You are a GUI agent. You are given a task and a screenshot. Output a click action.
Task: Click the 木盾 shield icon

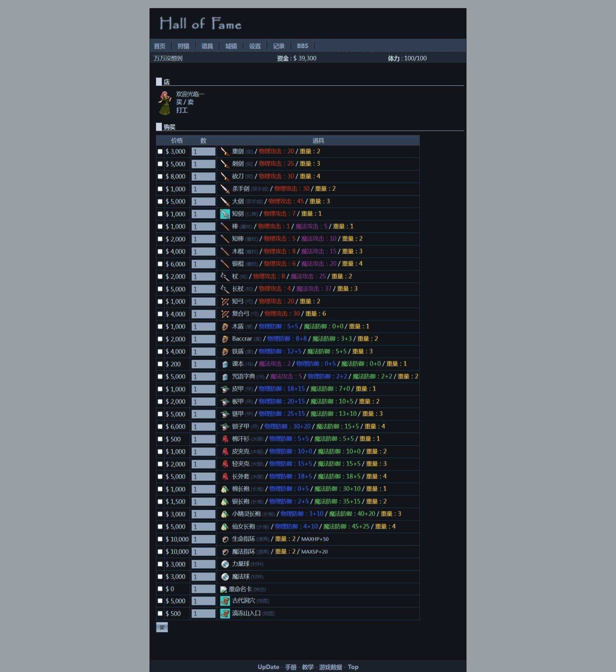[225, 326]
